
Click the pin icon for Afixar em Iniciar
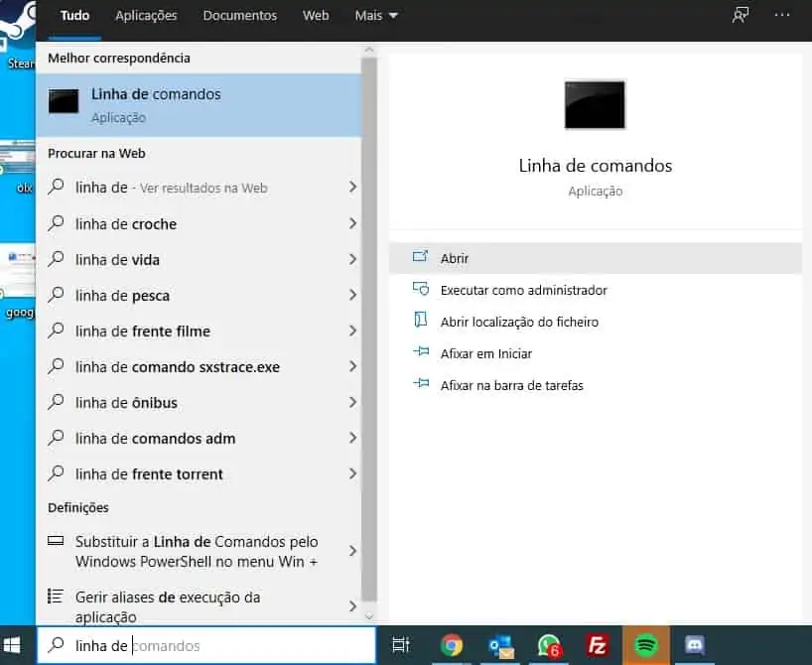pos(421,351)
